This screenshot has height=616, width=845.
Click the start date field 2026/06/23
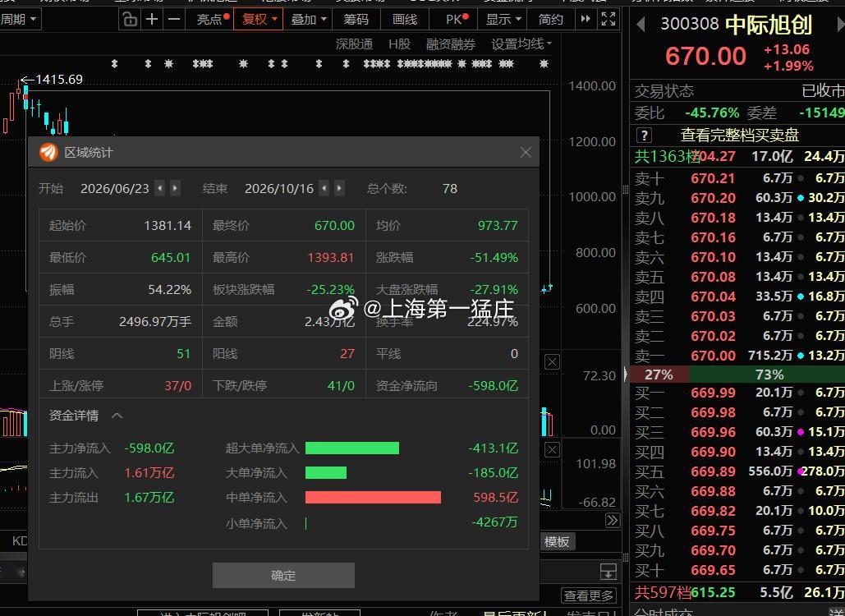115,188
